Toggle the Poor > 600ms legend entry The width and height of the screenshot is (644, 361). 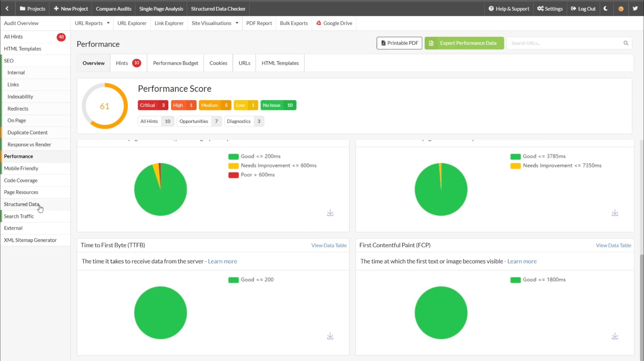252,175
